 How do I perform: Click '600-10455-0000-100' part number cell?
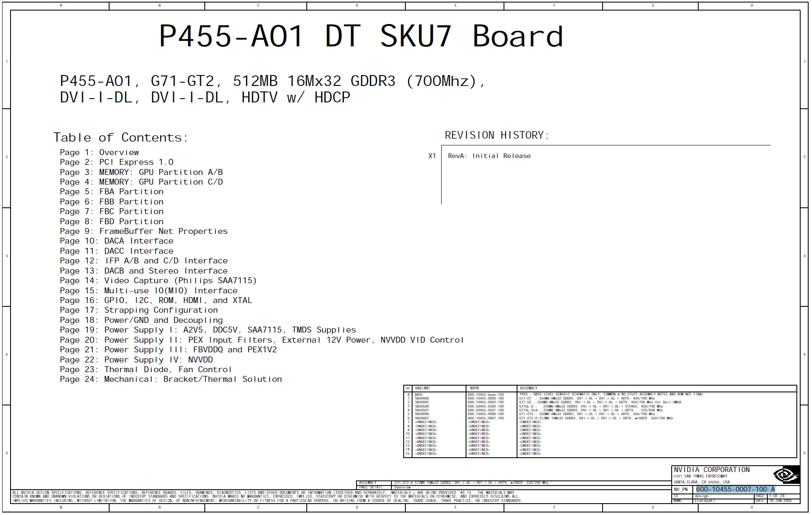click(485, 399)
